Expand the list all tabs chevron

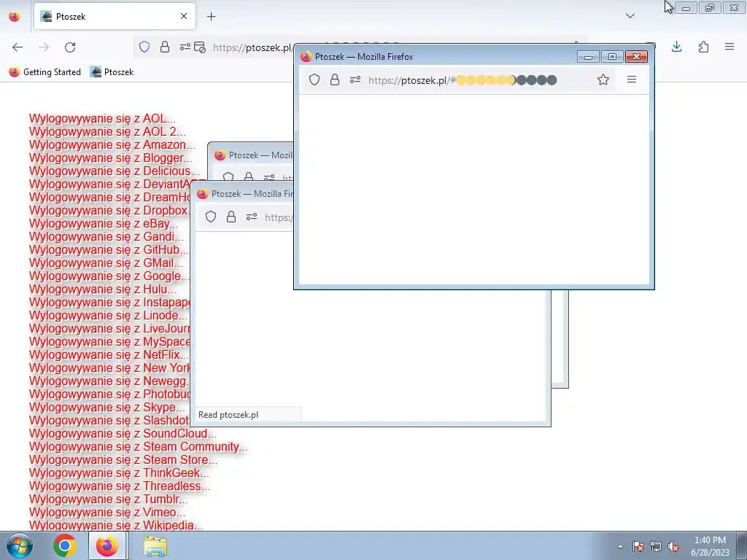click(x=630, y=16)
